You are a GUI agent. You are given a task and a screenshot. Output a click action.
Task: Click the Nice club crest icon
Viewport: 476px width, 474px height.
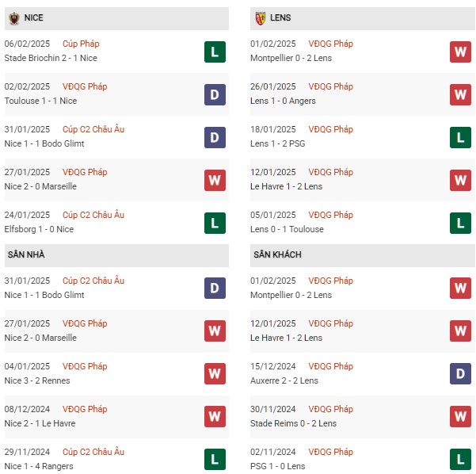click(x=14, y=18)
